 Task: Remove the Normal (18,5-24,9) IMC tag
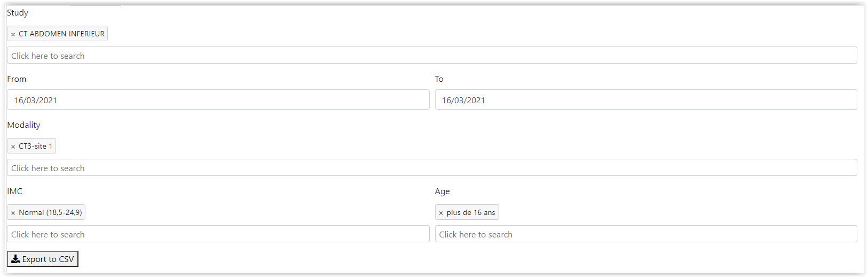[x=13, y=213]
